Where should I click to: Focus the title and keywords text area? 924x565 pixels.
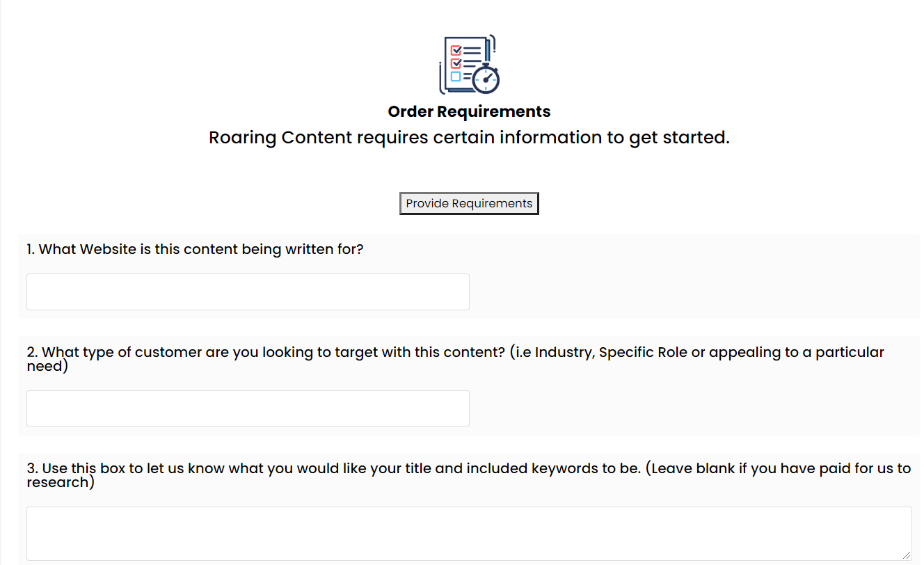469,533
